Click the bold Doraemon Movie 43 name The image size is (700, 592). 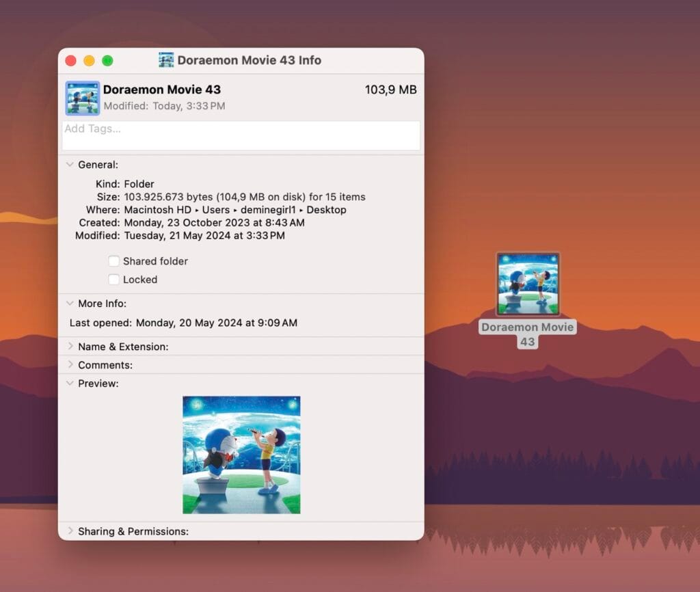coord(161,90)
